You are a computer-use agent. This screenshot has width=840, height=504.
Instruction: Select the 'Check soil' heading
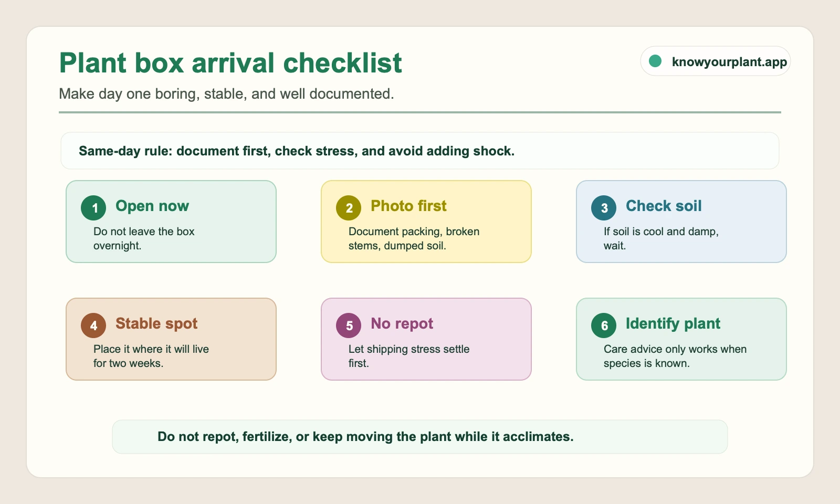tap(664, 206)
